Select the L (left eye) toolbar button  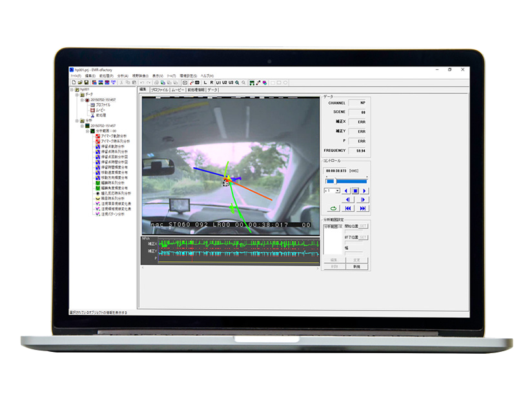(x=205, y=83)
